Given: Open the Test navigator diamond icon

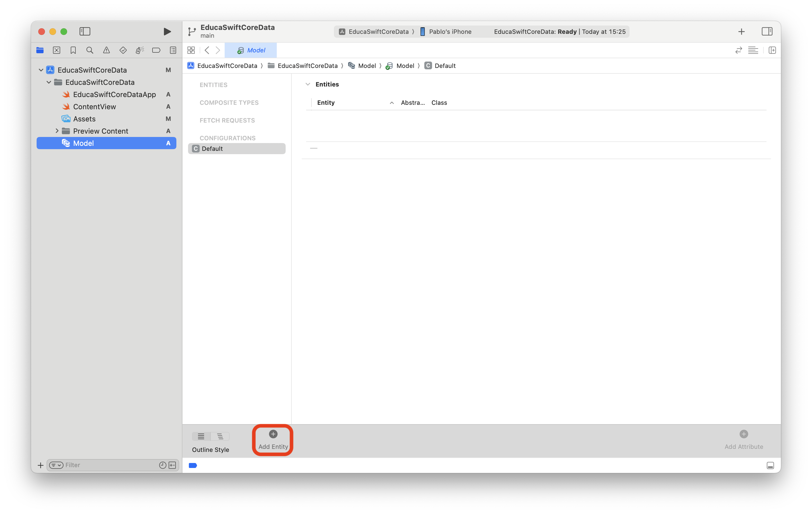Looking at the screenshot, I should click(123, 50).
